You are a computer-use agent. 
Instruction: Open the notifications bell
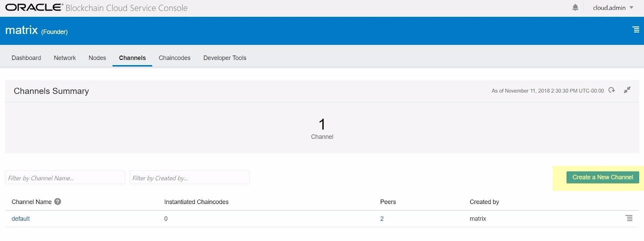coord(575,8)
